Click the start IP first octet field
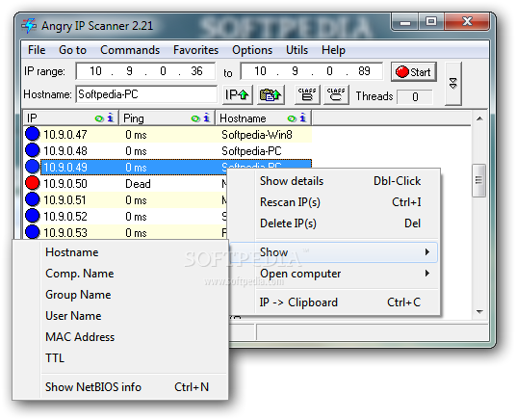This screenshot has height=420, width=516. pos(95,71)
